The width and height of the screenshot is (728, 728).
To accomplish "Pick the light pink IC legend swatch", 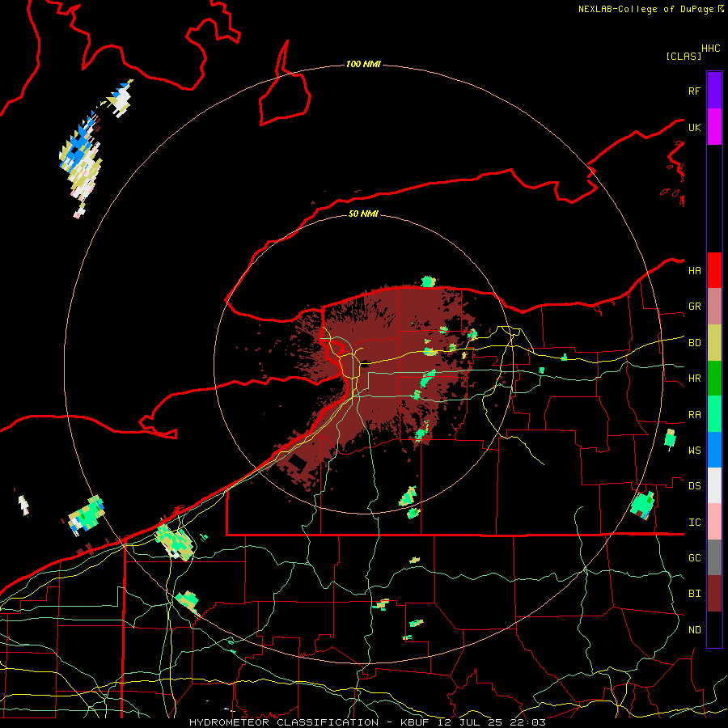I will (x=714, y=522).
